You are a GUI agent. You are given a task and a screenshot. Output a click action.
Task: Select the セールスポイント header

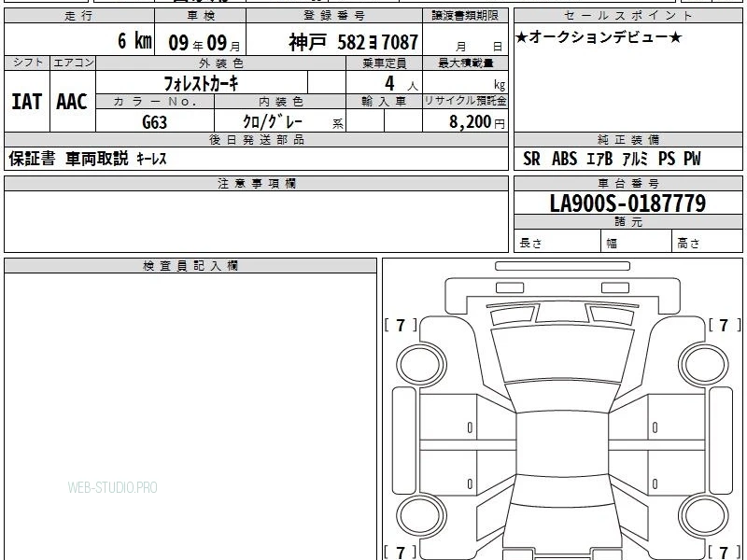pyautogui.click(x=627, y=16)
